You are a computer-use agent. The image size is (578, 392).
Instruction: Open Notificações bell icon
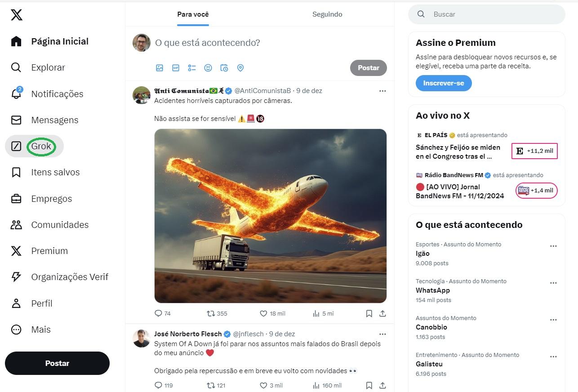[x=16, y=94]
